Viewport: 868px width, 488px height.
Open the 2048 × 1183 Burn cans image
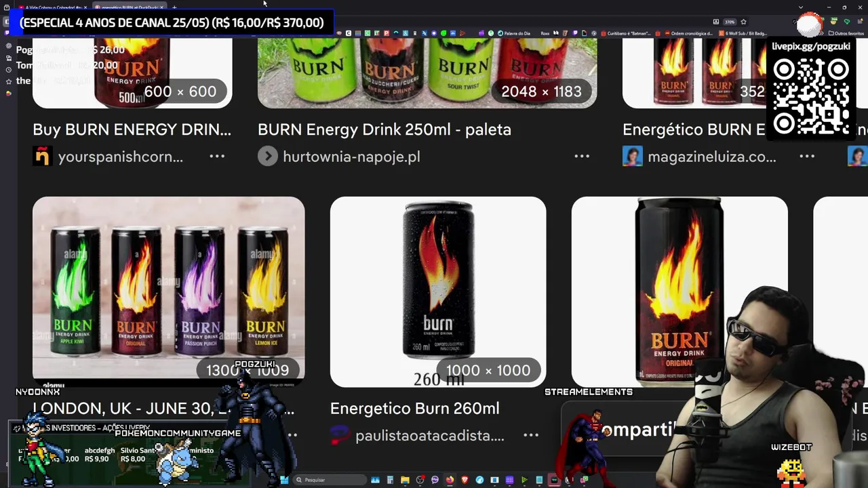[427, 73]
